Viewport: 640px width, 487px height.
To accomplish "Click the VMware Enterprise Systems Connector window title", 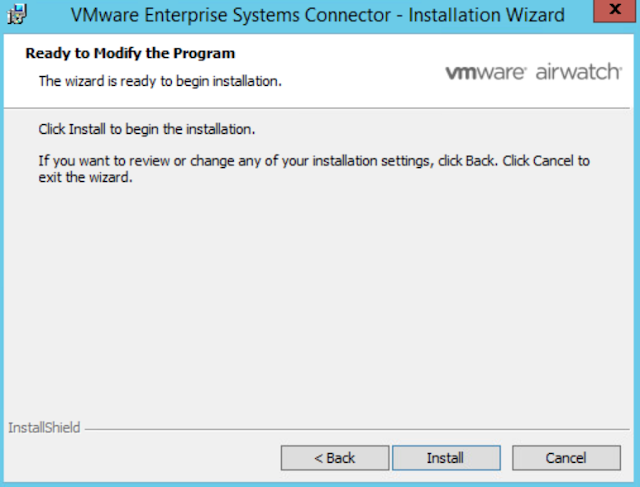I will click(x=318, y=15).
